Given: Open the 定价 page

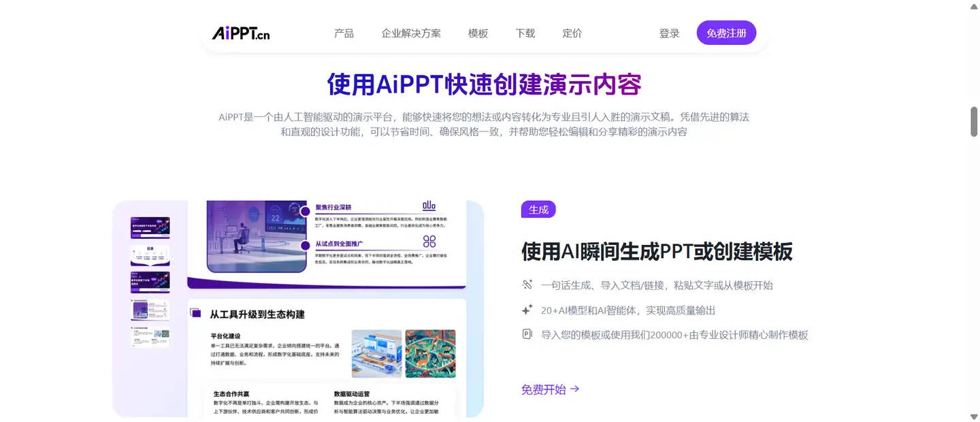Looking at the screenshot, I should click(572, 33).
